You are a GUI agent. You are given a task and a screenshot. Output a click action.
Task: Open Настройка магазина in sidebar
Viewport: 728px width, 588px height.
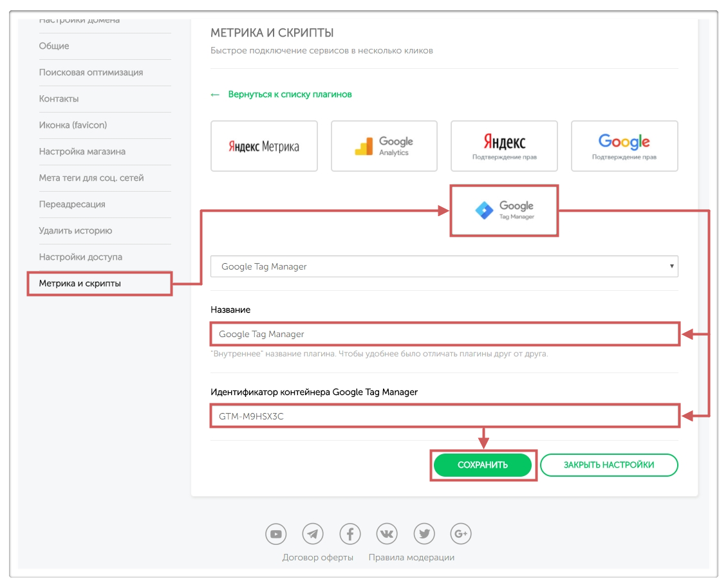(82, 152)
